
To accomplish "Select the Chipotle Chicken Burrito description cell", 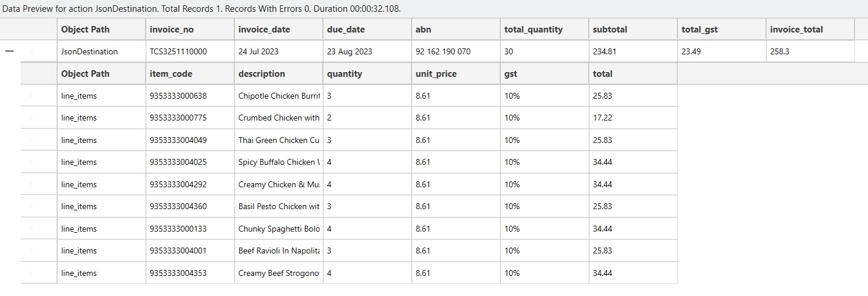I will pyautogui.click(x=278, y=96).
